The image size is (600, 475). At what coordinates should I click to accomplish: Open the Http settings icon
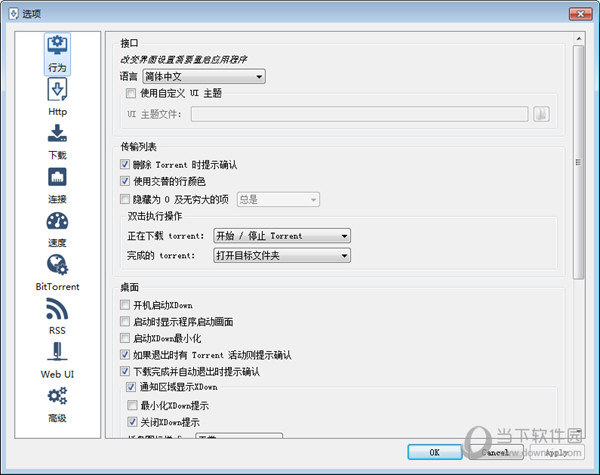(x=57, y=97)
